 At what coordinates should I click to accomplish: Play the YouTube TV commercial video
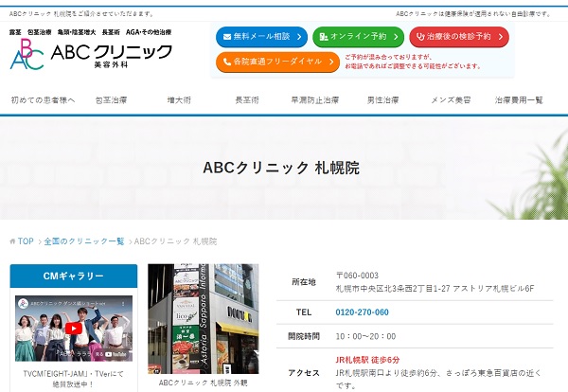(72, 328)
